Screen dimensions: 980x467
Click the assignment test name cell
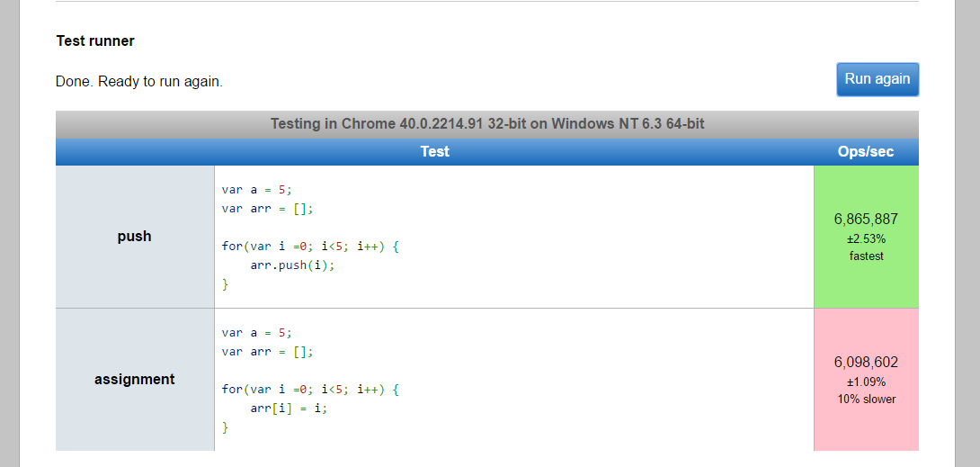pos(134,380)
